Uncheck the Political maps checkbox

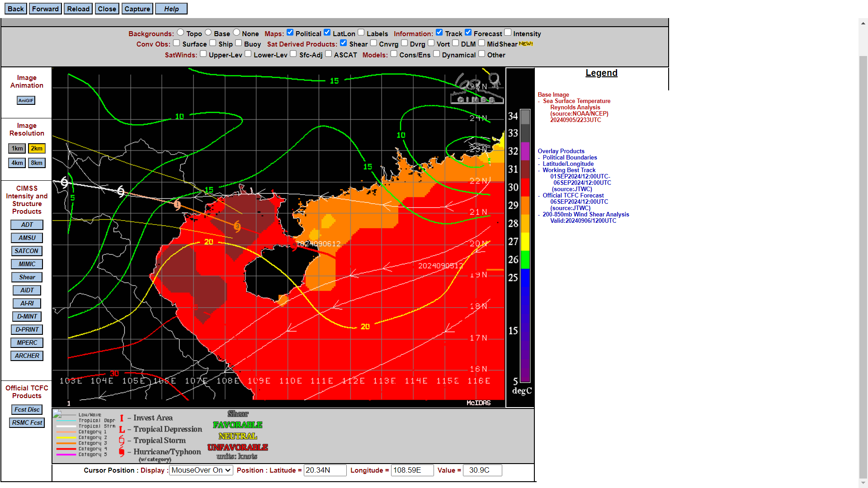point(290,33)
